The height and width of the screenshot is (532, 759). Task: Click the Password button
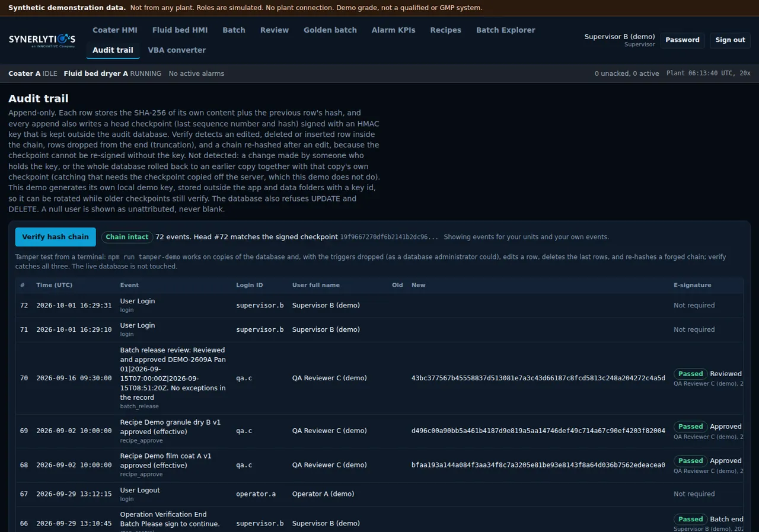click(x=683, y=40)
